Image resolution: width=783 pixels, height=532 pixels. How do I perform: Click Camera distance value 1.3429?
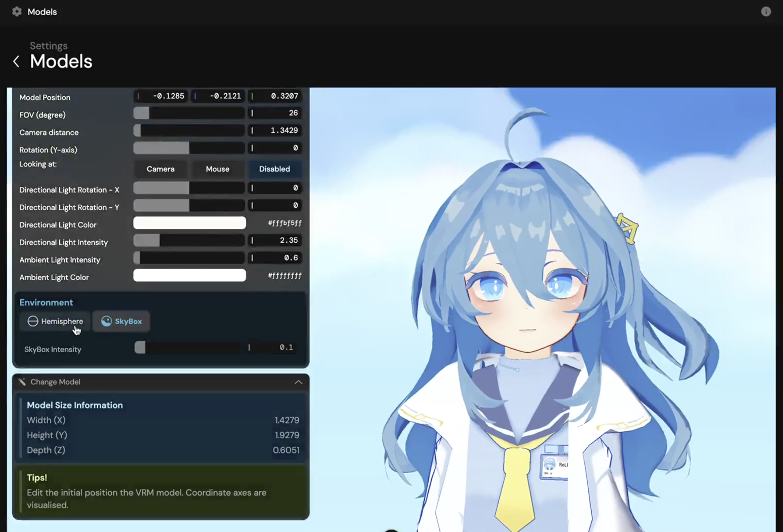(275, 131)
